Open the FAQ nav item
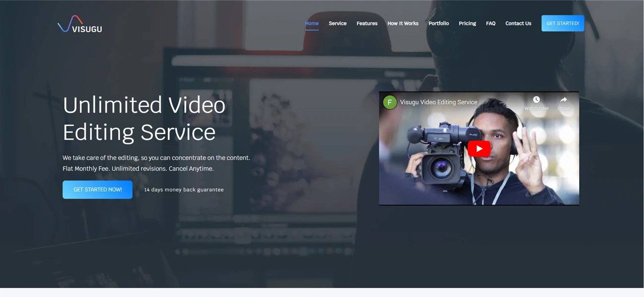 click(490, 23)
